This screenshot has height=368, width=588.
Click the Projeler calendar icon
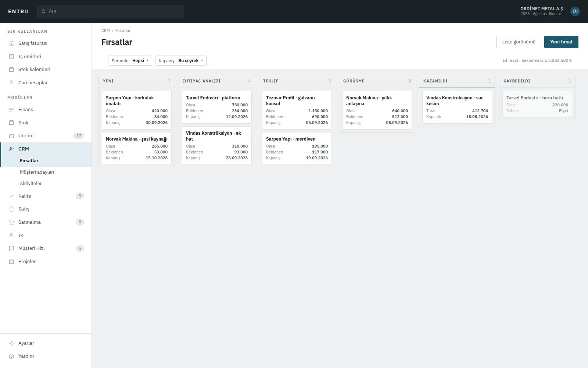(x=11, y=262)
